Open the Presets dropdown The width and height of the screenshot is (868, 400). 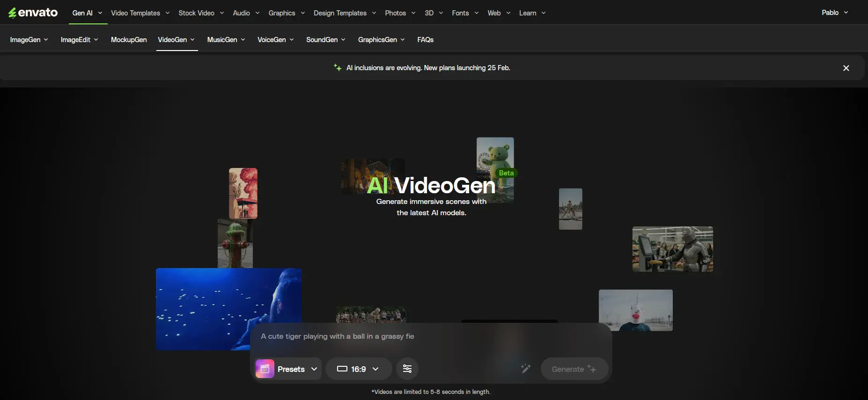(x=288, y=369)
